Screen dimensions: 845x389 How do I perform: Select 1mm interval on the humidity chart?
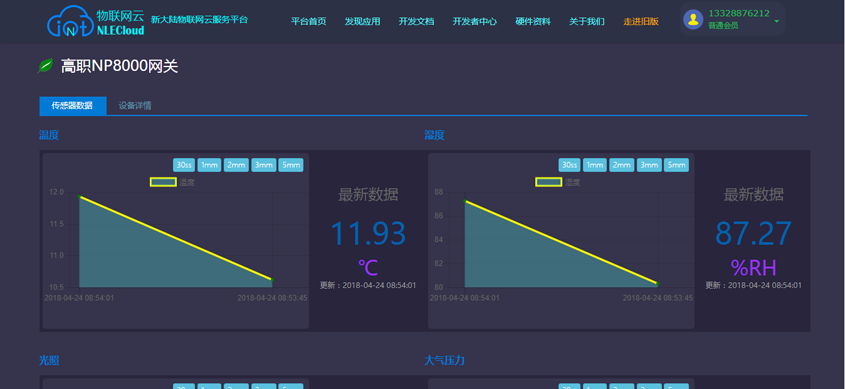click(x=595, y=165)
